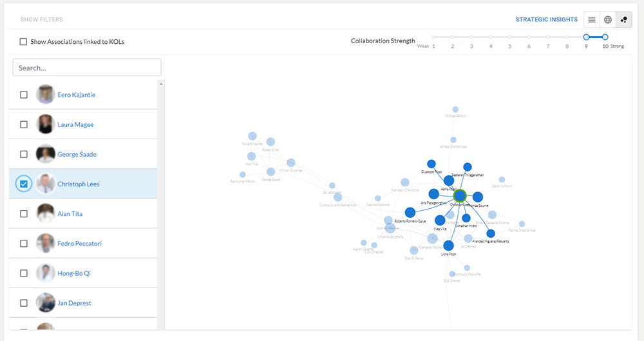This screenshot has height=341, width=644.
Task: Select the green-outlined Christoph Lees node
Action: tap(460, 195)
